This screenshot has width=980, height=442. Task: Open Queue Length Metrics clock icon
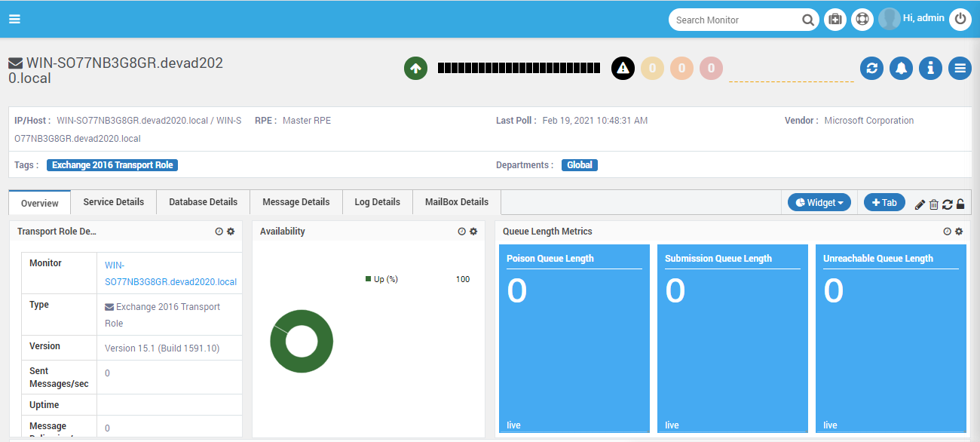[947, 232]
